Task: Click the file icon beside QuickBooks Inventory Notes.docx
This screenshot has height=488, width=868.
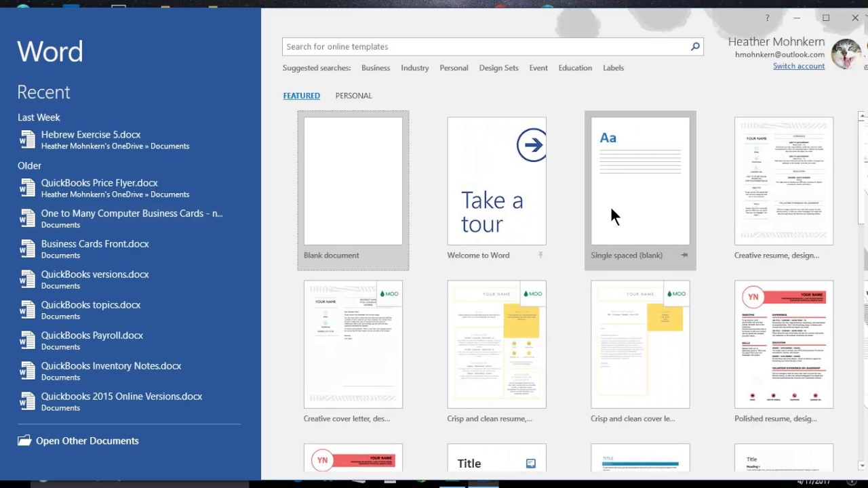Action: tap(27, 371)
